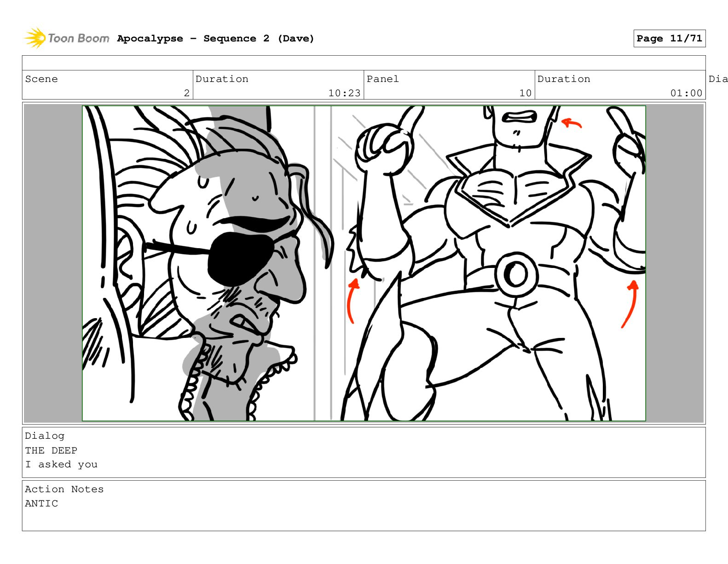The width and height of the screenshot is (728, 564).
Task: Click the scene duration value '10:23'
Action: tap(344, 93)
